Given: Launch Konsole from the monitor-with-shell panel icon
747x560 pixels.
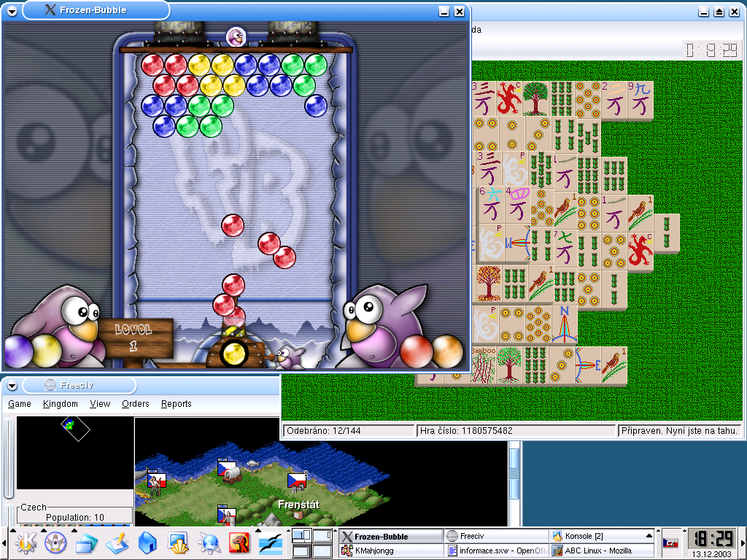Looking at the screenshot, I should click(178, 542).
